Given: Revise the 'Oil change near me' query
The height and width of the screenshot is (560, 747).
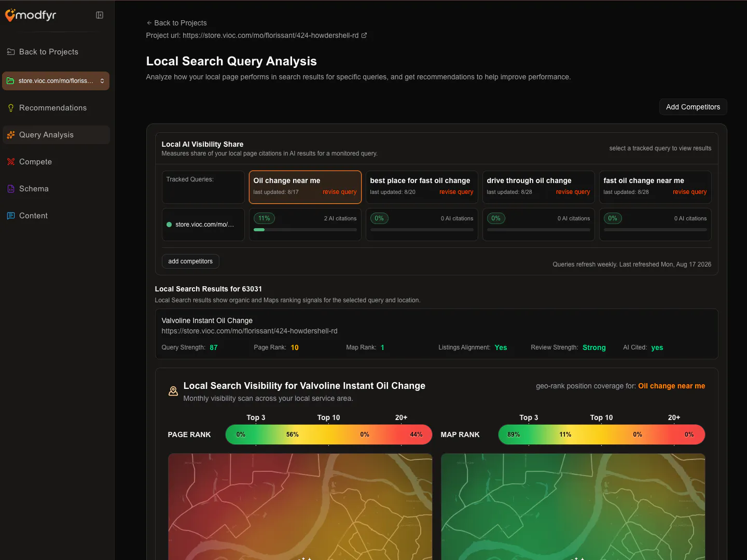Looking at the screenshot, I should [x=340, y=192].
